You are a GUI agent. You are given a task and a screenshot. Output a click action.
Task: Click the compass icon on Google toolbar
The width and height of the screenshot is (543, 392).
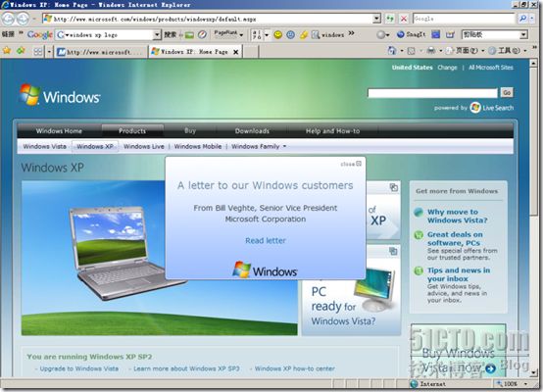pos(203,34)
